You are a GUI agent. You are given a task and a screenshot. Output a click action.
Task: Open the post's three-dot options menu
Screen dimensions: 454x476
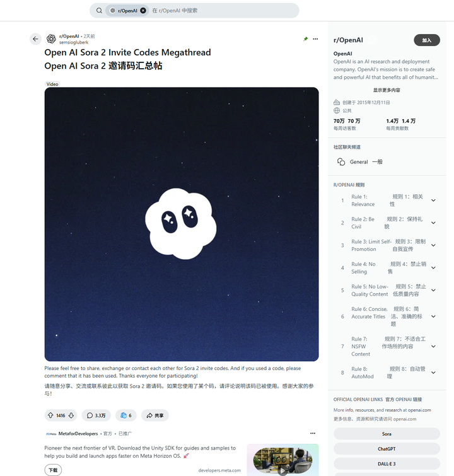pos(315,39)
